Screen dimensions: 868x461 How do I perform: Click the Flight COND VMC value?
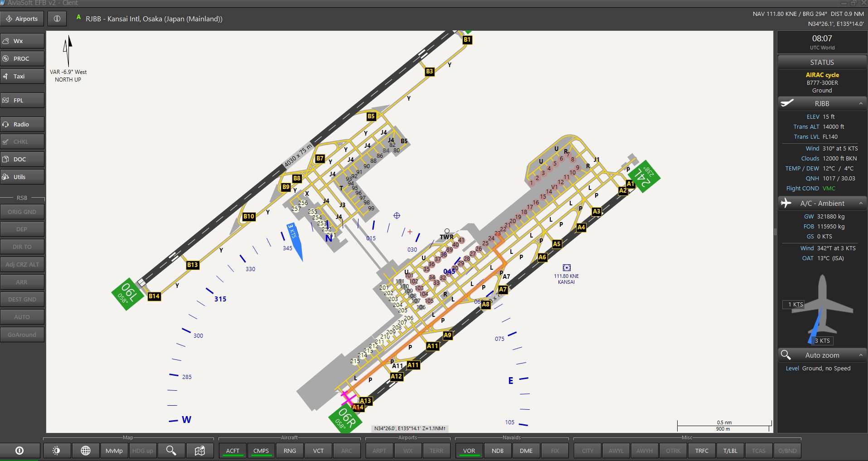(829, 189)
